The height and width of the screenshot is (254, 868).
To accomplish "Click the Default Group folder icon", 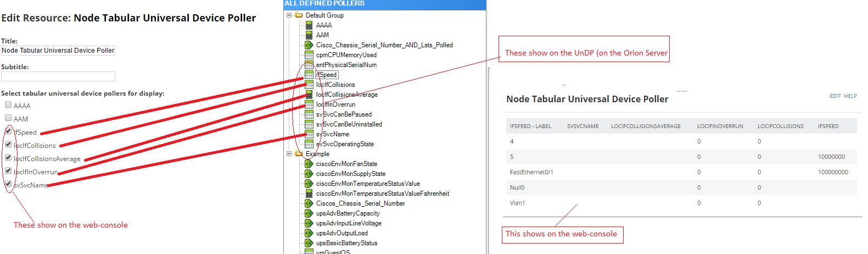I will [299, 15].
